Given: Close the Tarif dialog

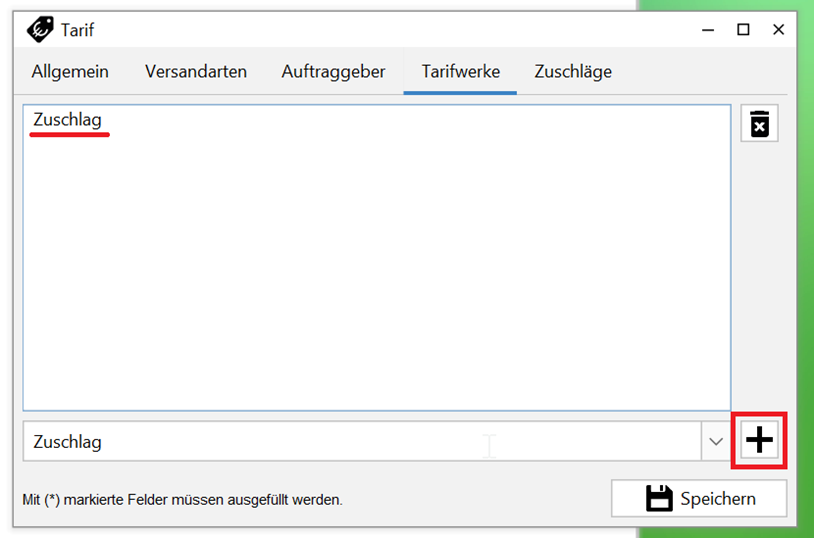Looking at the screenshot, I should [778, 30].
